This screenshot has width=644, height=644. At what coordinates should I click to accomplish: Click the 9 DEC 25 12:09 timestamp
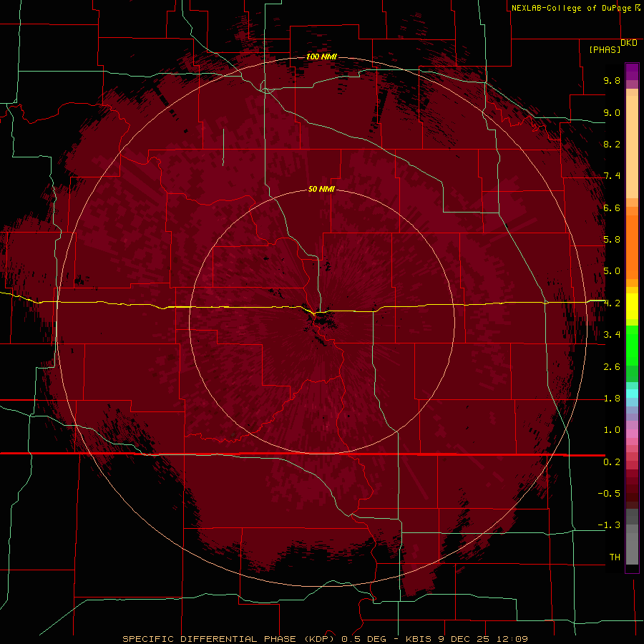(x=484, y=639)
